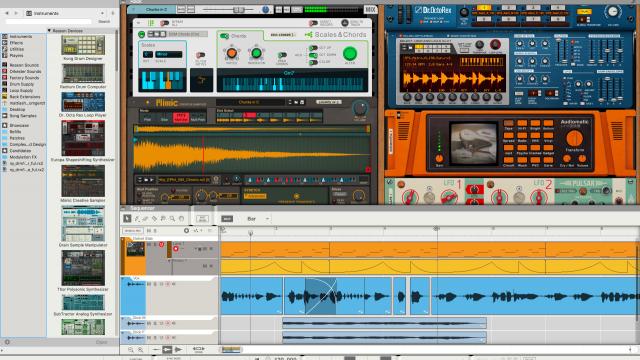640x360 pixels.
Task: Select the razor tool in sequencer toolbar
Action: [x=154, y=219]
